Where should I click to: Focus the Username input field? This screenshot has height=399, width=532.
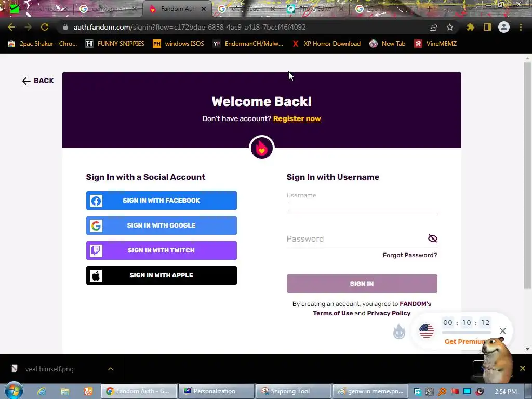click(x=362, y=207)
